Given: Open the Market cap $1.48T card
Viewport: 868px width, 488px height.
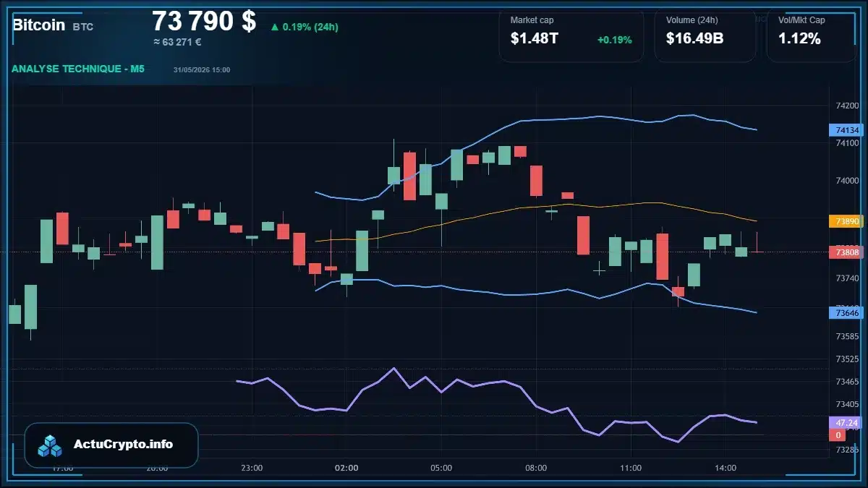Looking at the screenshot, I should pos(571,35).
